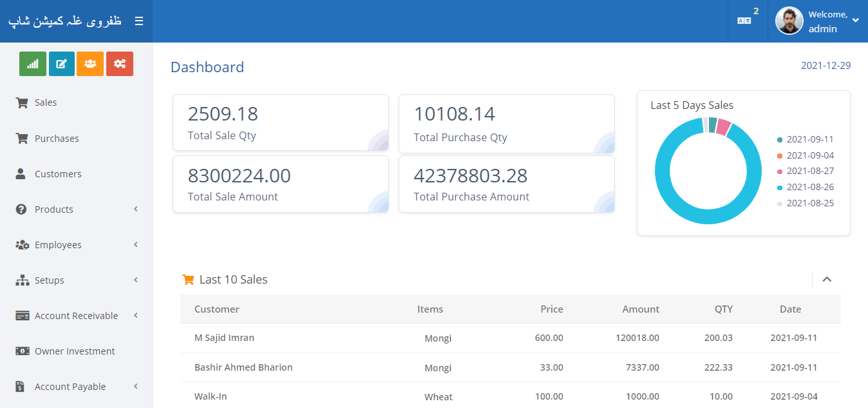Click the green signal bars shortcut button

coord(33,64)
